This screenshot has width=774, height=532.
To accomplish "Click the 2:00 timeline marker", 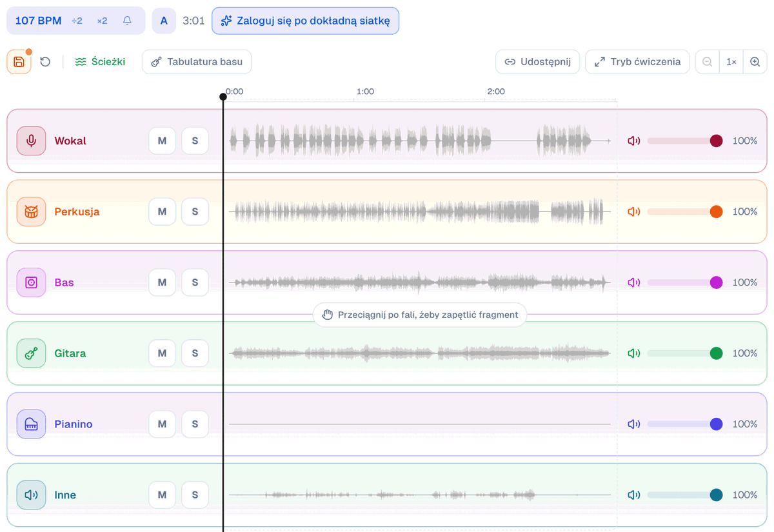I will (x=496, y=92).
